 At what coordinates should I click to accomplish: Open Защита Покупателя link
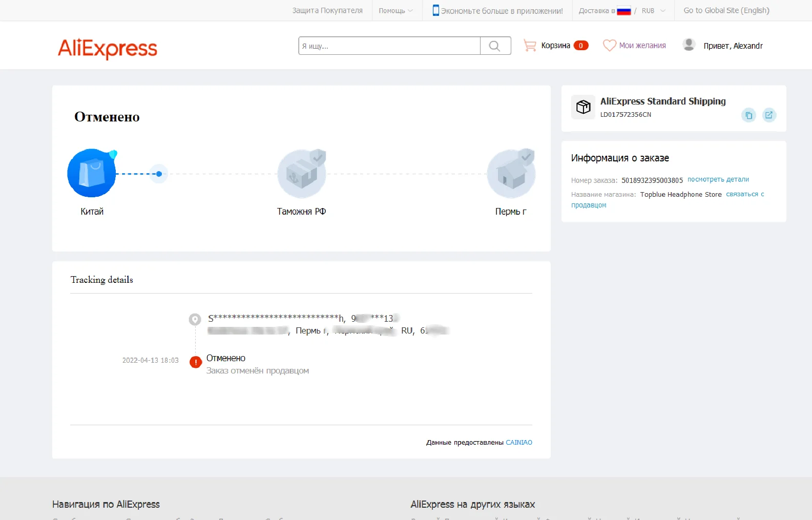327,11
